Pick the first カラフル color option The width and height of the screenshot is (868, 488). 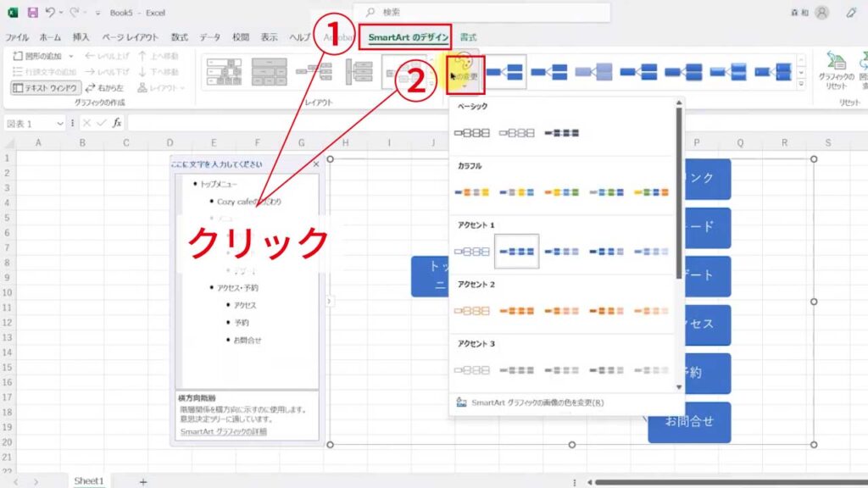(x=471, y=192)
